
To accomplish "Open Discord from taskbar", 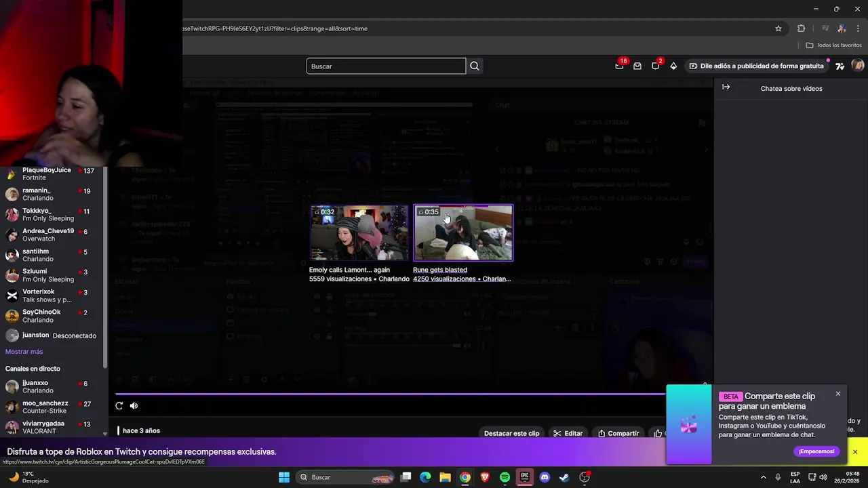I will point(545,477).
